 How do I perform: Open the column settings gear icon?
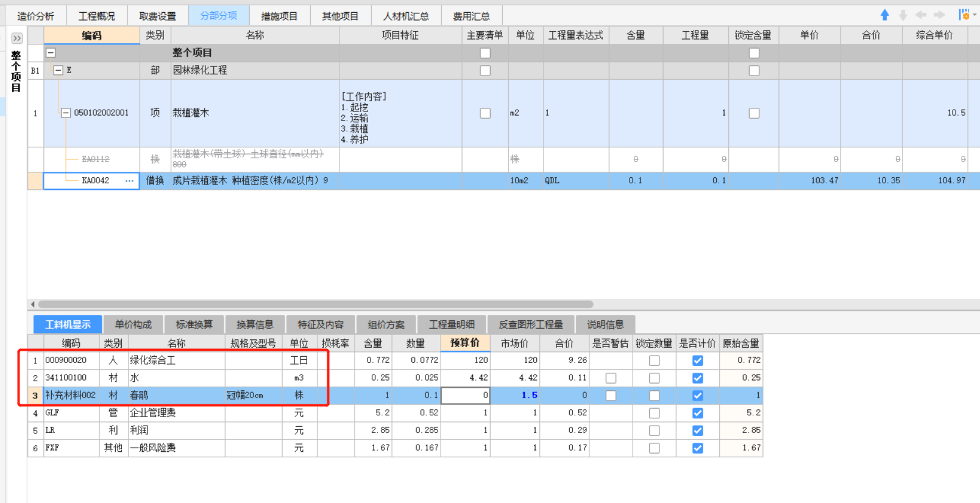click(964, 15)
